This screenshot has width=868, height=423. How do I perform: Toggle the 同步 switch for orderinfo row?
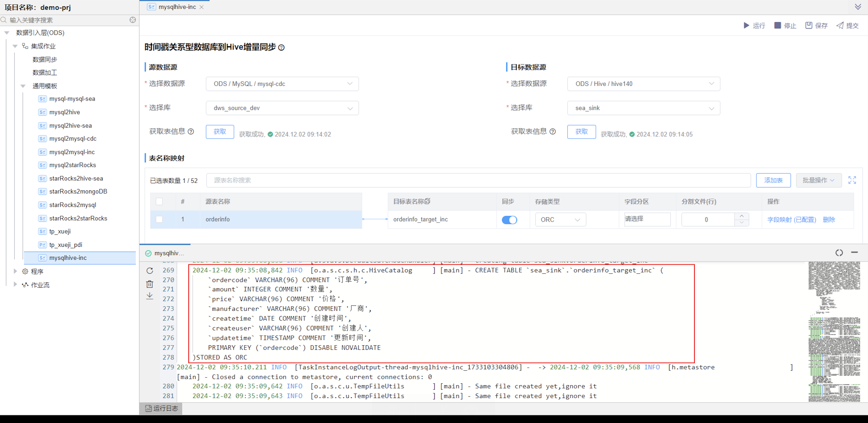point(509,220)
